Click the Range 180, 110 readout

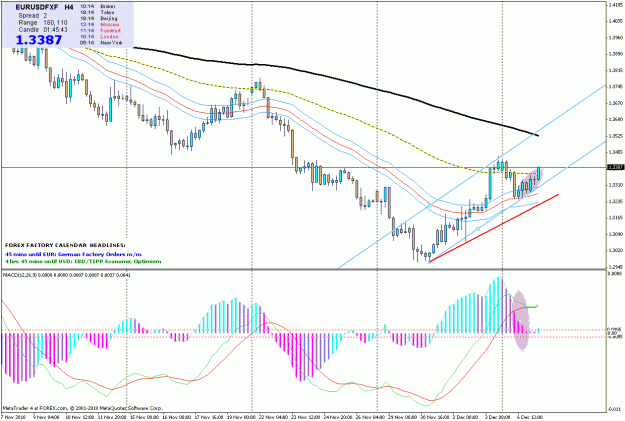[x=43, y=23]
